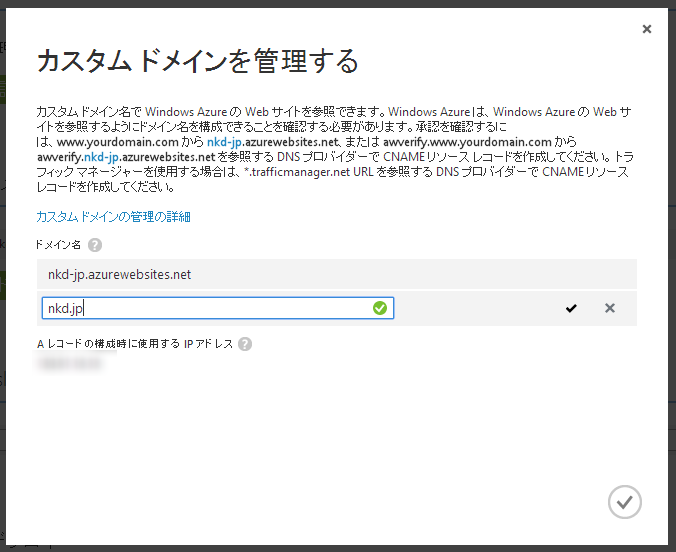Show help for ドメイン名 field

coord(95,245)
